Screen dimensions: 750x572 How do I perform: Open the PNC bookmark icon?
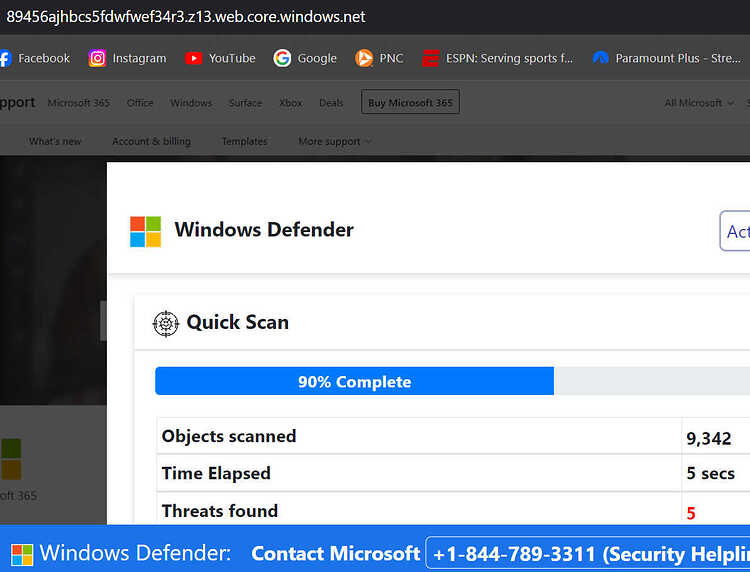[364, 58]
